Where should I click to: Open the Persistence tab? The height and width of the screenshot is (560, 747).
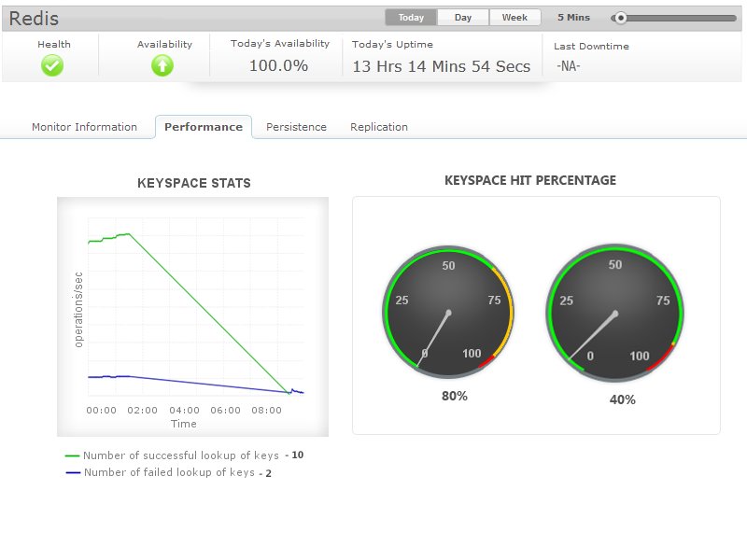tap(296, 127)
